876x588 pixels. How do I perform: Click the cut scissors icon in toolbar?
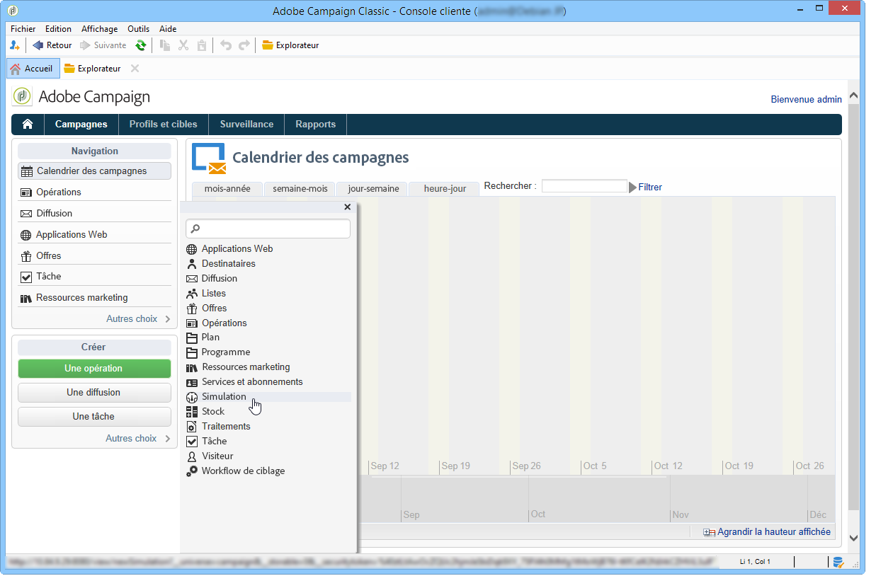coord(183,45)
